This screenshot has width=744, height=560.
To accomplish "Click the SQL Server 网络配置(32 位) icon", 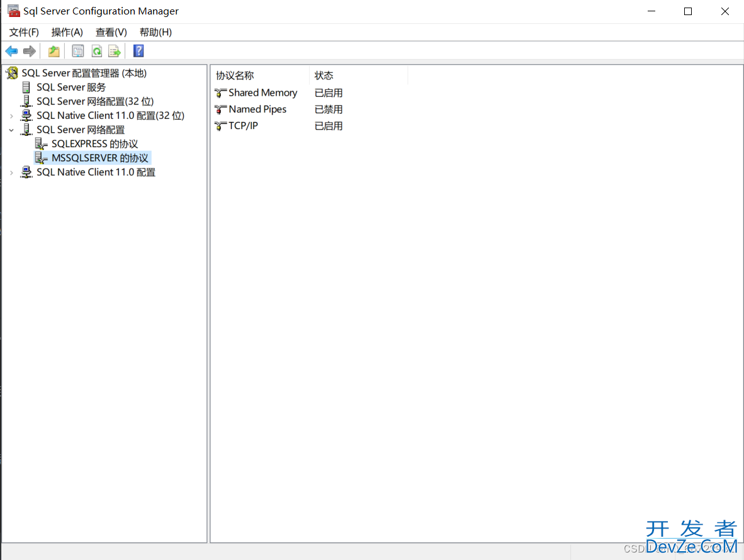I will (x=26, y=101).
